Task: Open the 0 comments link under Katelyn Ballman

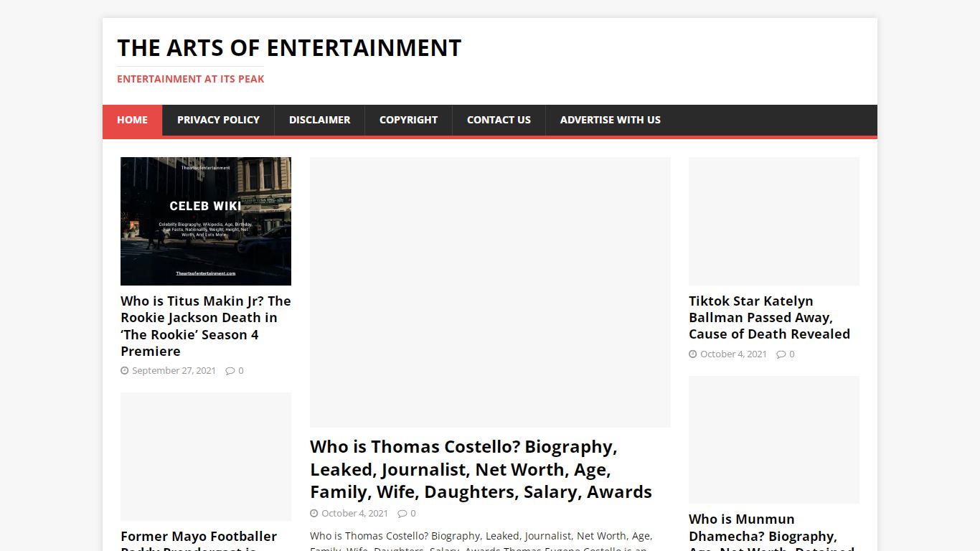Action: click(792, 354)
